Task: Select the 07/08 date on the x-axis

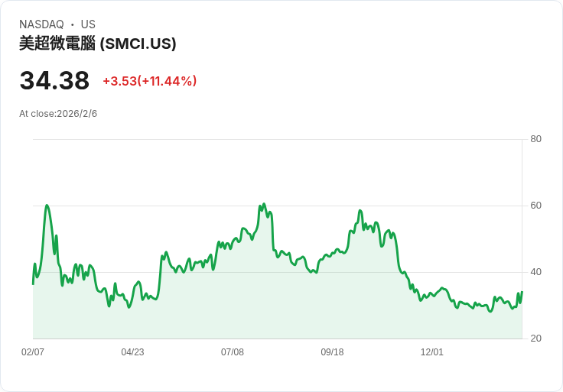Action: [x=233, y=352]
